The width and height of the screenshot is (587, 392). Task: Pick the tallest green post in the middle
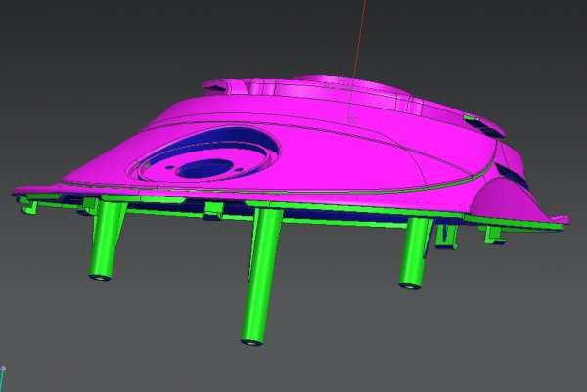pyautogui.click(x=261, y=277)
